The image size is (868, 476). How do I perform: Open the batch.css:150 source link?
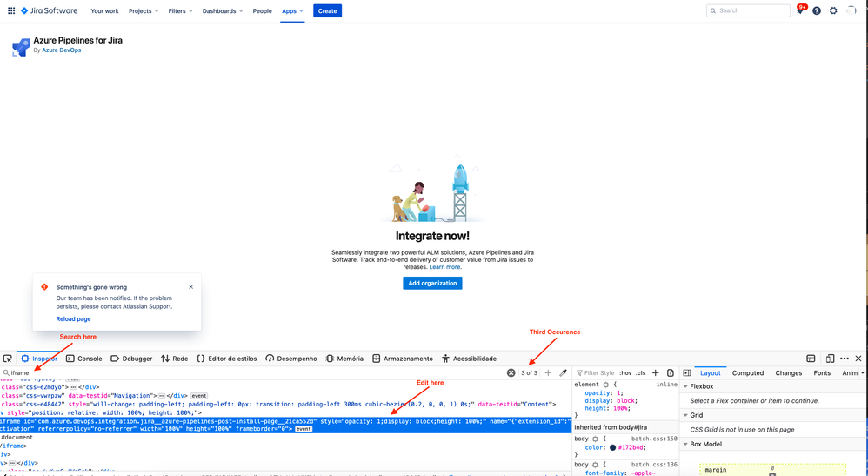tap(654, 439)
